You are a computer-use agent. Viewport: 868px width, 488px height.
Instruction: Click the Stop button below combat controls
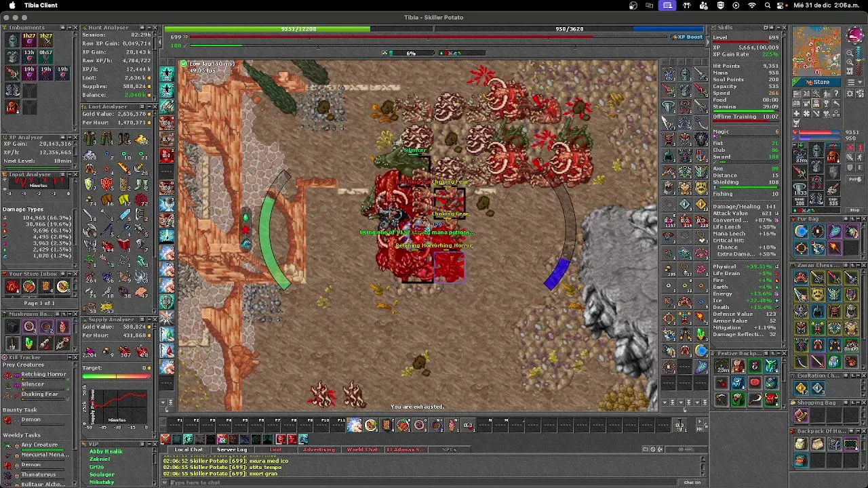point(854,210)
